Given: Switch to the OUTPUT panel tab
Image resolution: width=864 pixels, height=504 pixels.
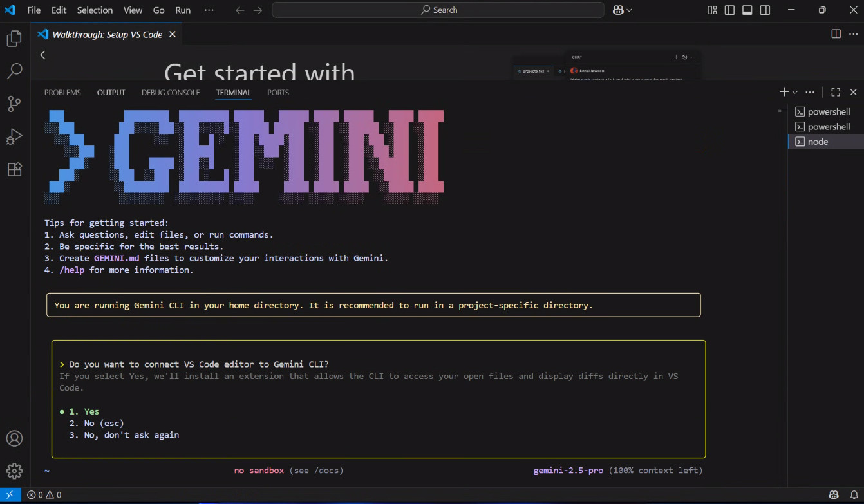Looking at the screenshot, I should point(111,93).
